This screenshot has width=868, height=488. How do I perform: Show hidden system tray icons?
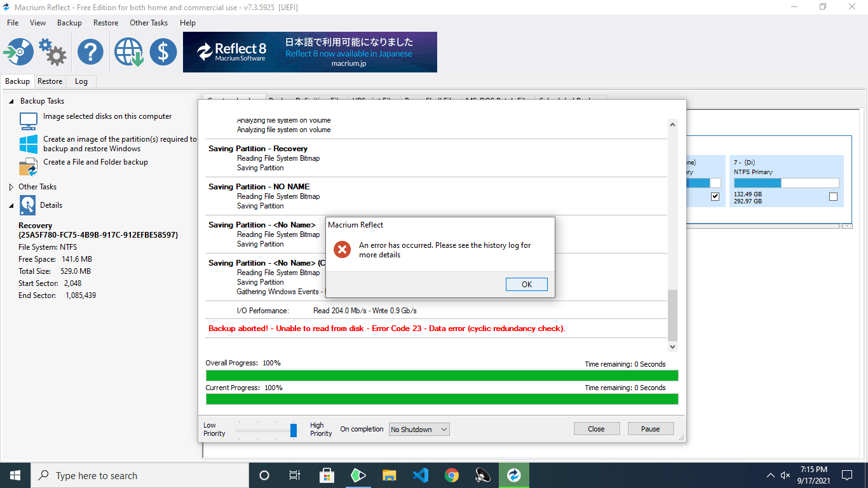pyautogui.click(x=771, y=475)
